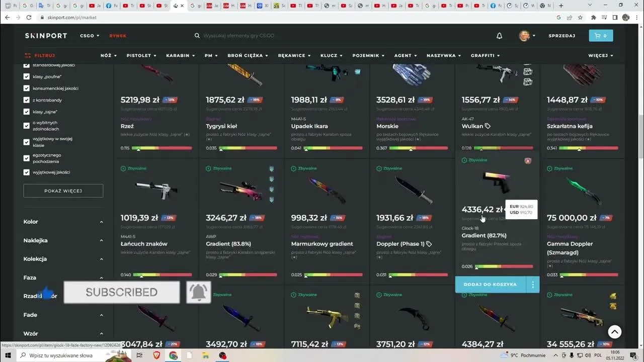Screen dimensions: 644x362
Task: Click the Skinport logo
Action: coord(46,36)
